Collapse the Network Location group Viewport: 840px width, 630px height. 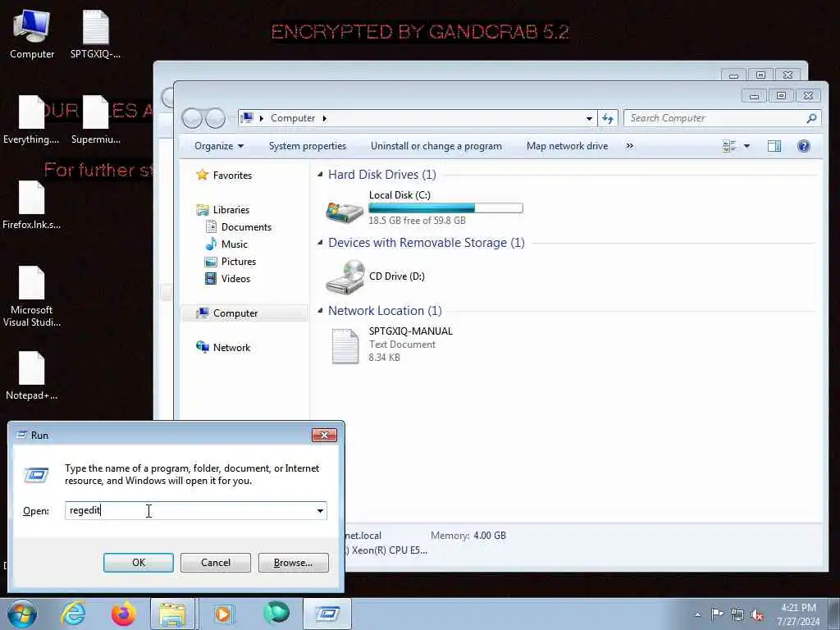[x=320, y=310]
